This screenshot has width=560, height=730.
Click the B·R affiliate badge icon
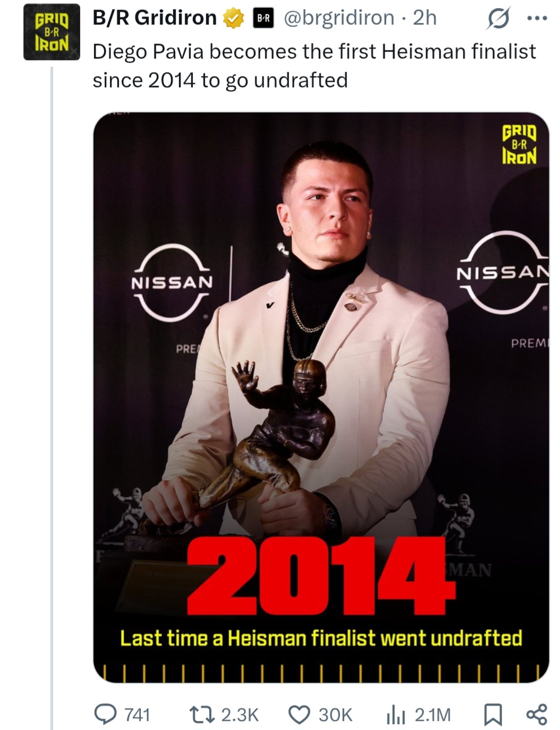coord(263,19)
